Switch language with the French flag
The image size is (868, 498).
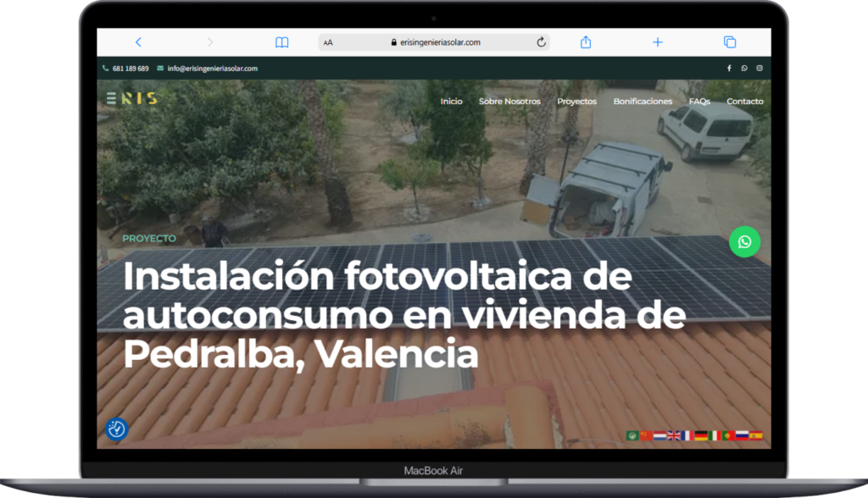click(x=687, y=435)
